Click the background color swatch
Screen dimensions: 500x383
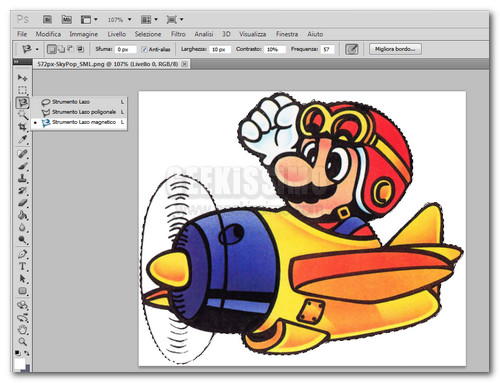point(27,368)
